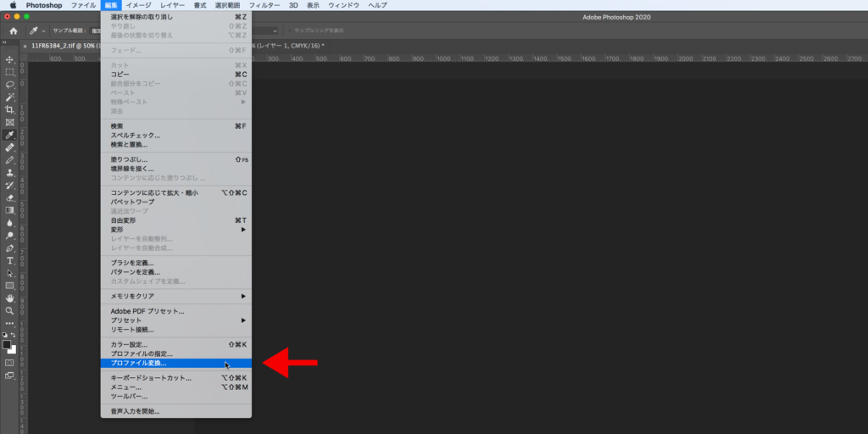Select the Eyedropper tool in the toolbar
Image resolution: width=868 pixels, height=434 pixels.
pos(9,135)
